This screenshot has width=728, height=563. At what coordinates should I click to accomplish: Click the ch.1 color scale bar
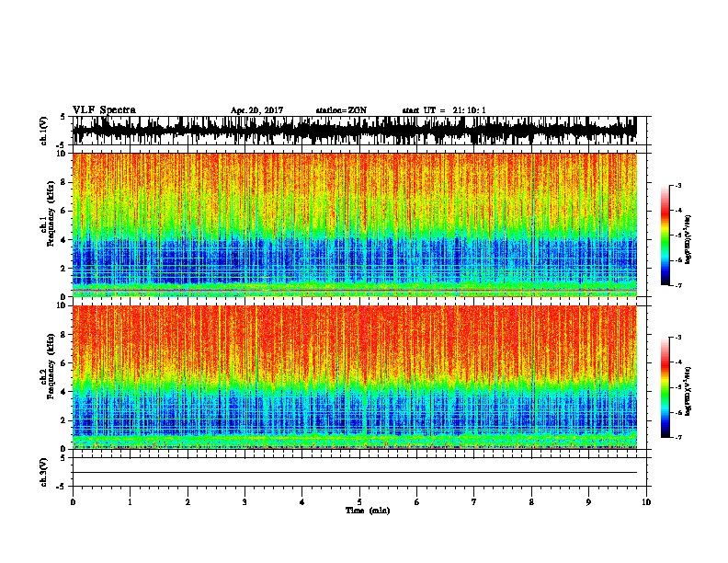point(665,236)
